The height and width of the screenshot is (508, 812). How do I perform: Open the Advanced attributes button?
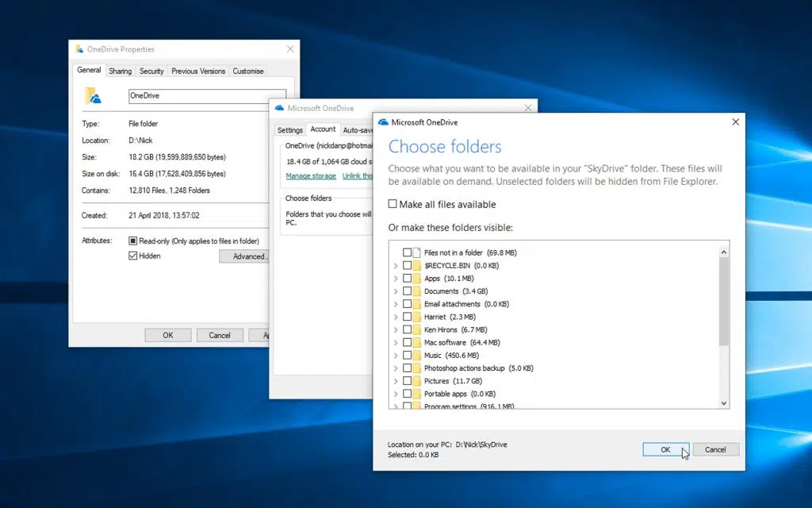(x=244, y=256)
